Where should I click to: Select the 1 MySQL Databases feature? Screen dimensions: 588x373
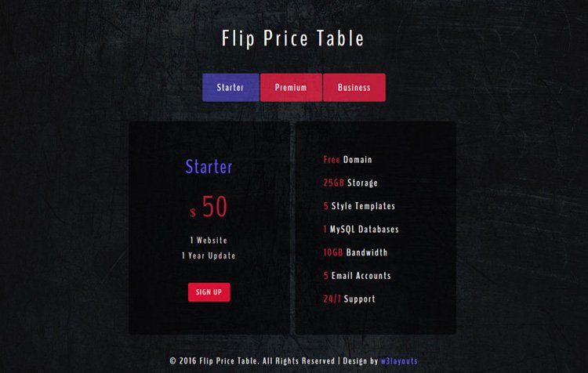pyautogui.click(x=361, y=230)
